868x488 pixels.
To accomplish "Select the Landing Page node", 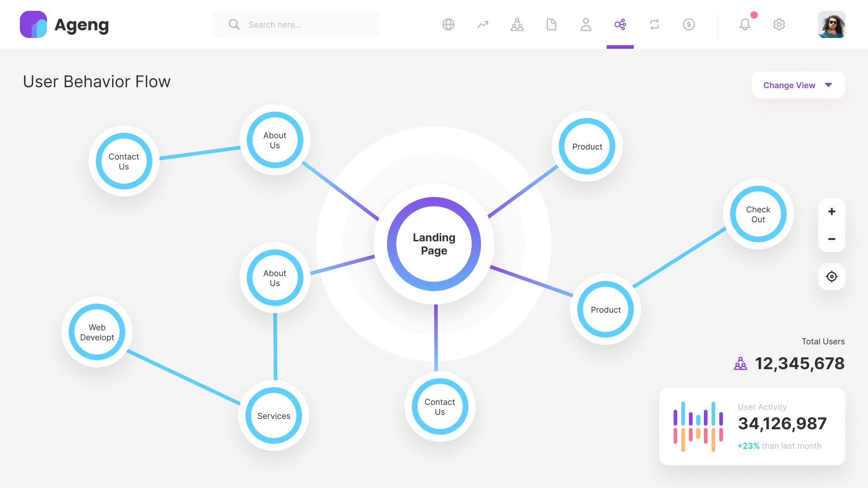I will point(434,244).
